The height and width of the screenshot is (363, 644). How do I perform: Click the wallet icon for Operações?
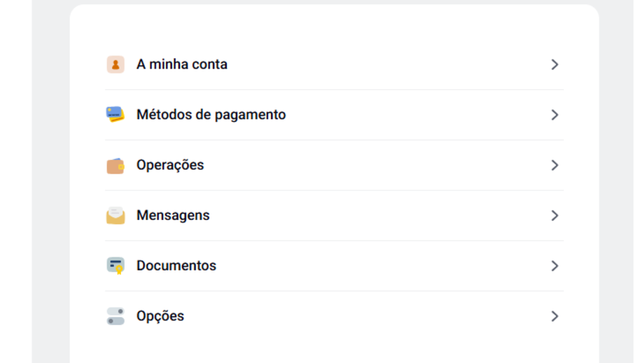click(115, 165)
